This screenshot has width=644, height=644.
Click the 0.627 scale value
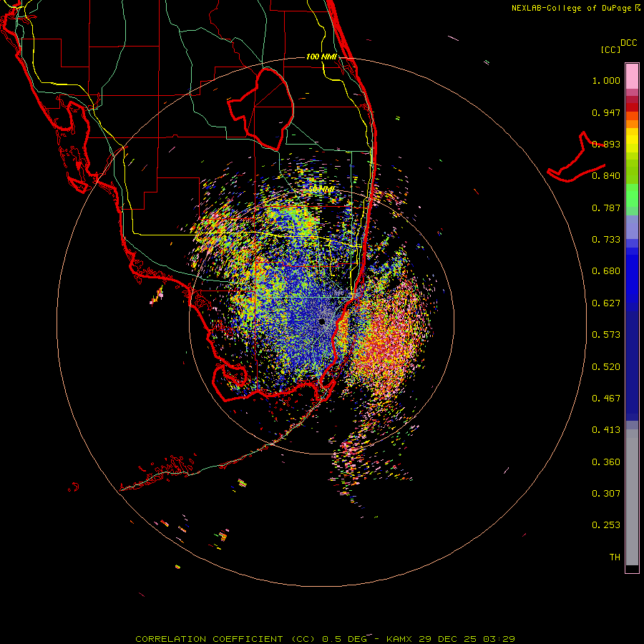(606, 303)
